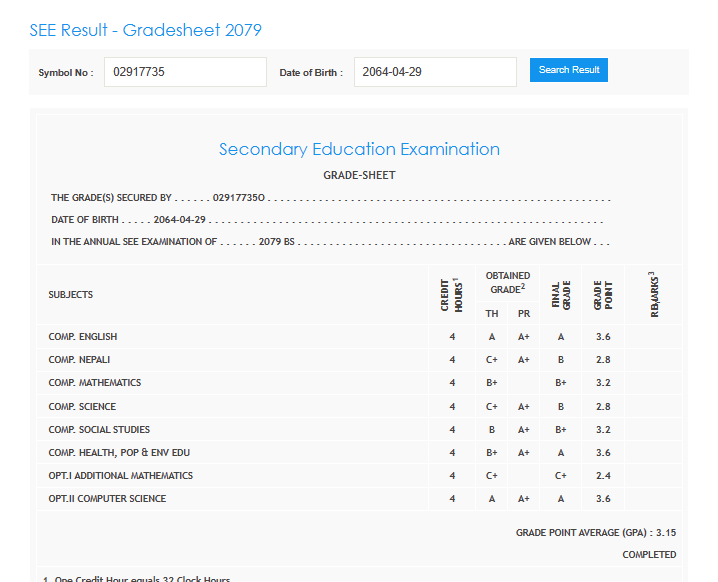Click the OPT.I ADDITIONAL MATHEMATICS subject name
Screen dimensions: 718x582
click(x=121, y=476)
